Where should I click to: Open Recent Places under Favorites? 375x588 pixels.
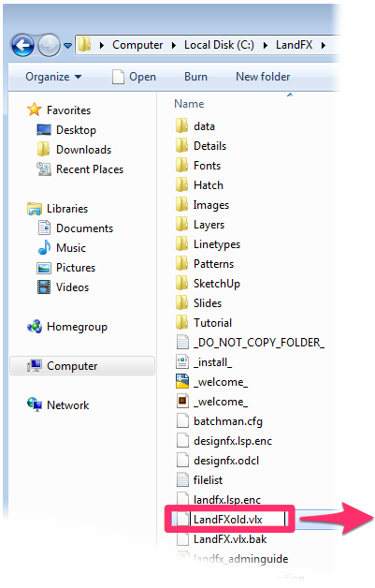[x=90, y=169]
